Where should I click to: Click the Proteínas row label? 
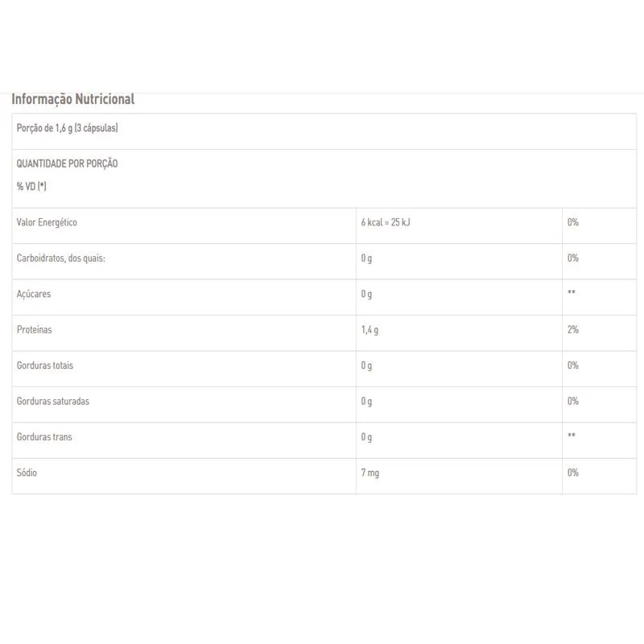tap(35, 330)
